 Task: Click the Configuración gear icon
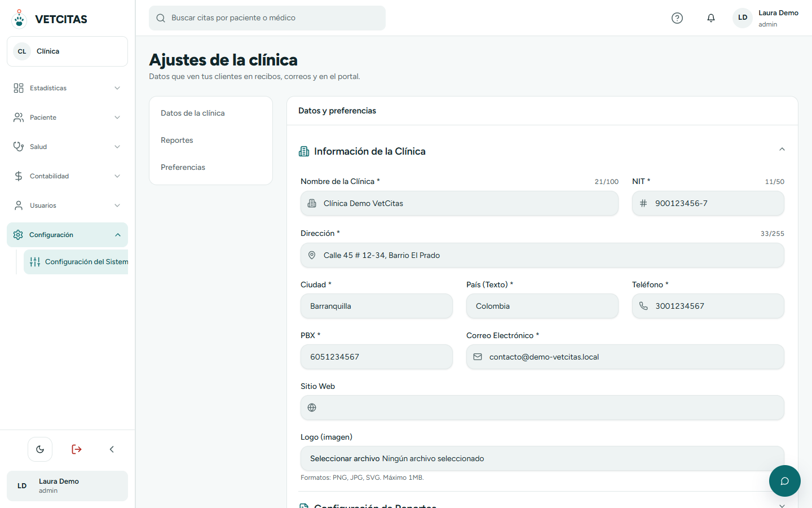[18, 235]
